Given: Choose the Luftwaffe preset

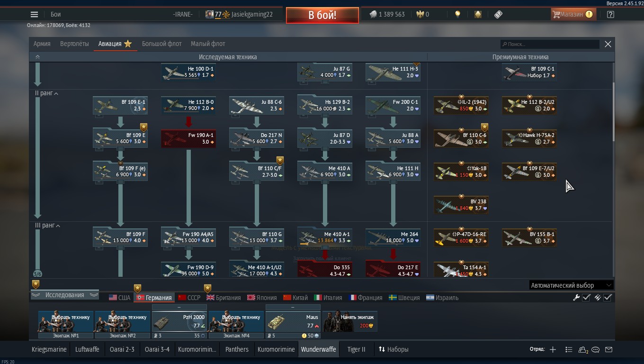Looking at the screenshot, I should pyautogui.click(x=87, y=349).
